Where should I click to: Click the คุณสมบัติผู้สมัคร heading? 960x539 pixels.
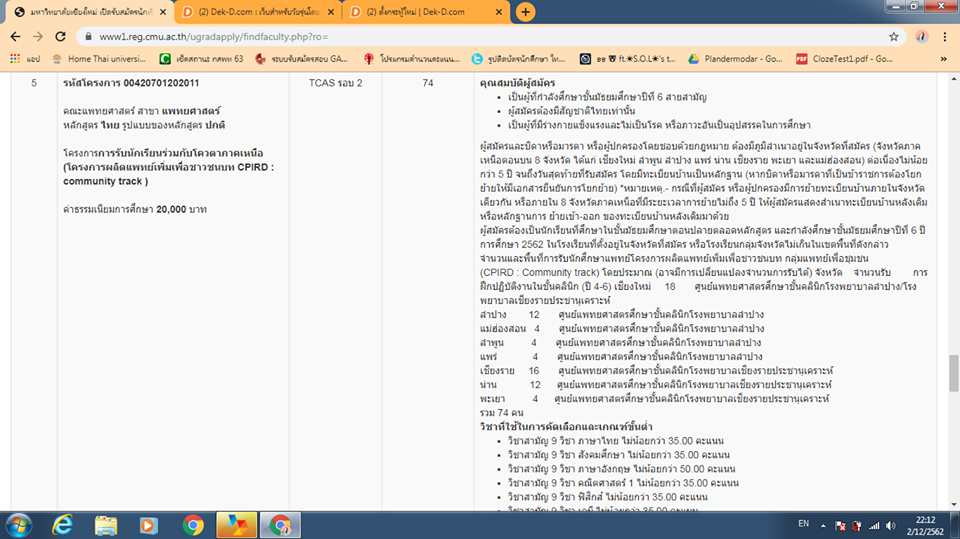click(518, 83)
